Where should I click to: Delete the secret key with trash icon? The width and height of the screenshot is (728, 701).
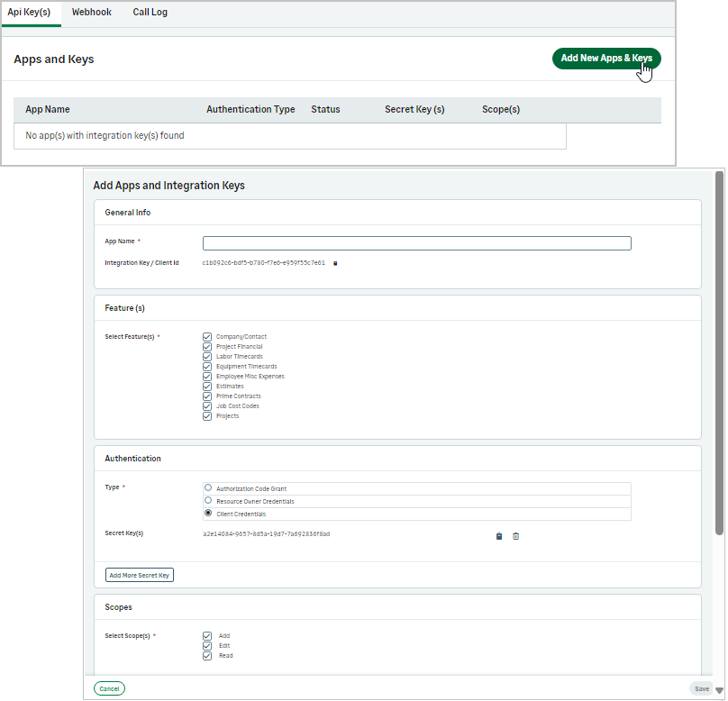point(516,536)
